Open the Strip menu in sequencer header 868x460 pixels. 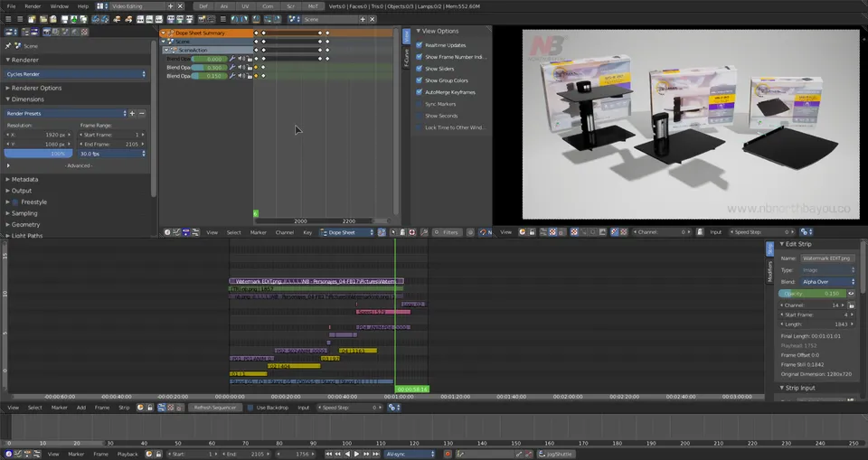pos(124,408)
